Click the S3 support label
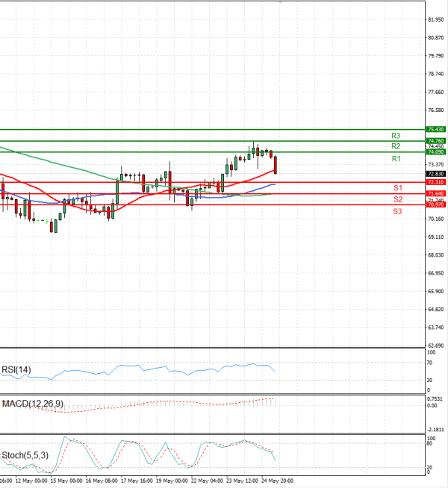The width and height of the screenshot is (448, 488). 397,212
